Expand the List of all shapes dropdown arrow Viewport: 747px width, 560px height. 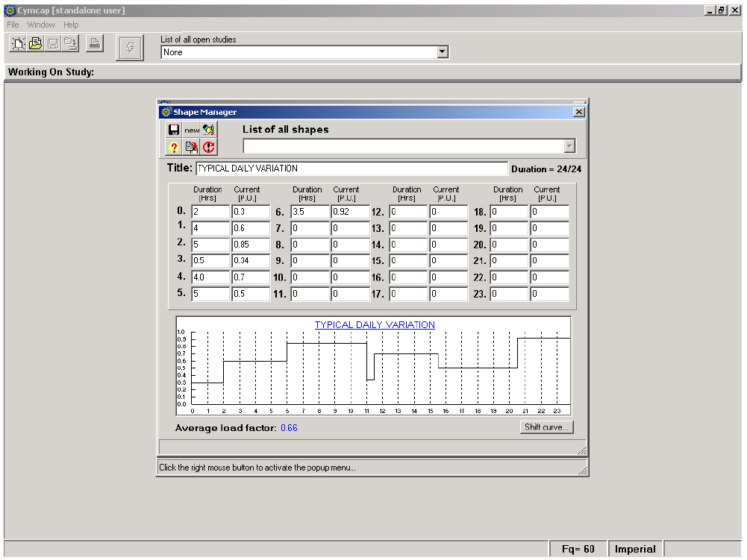(x=569, y=146)
